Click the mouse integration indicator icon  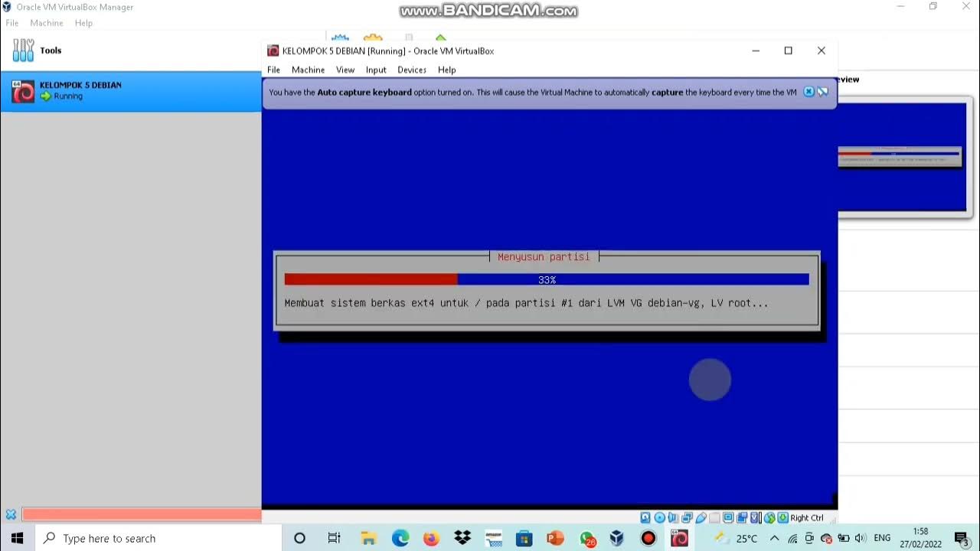point(769,518)
